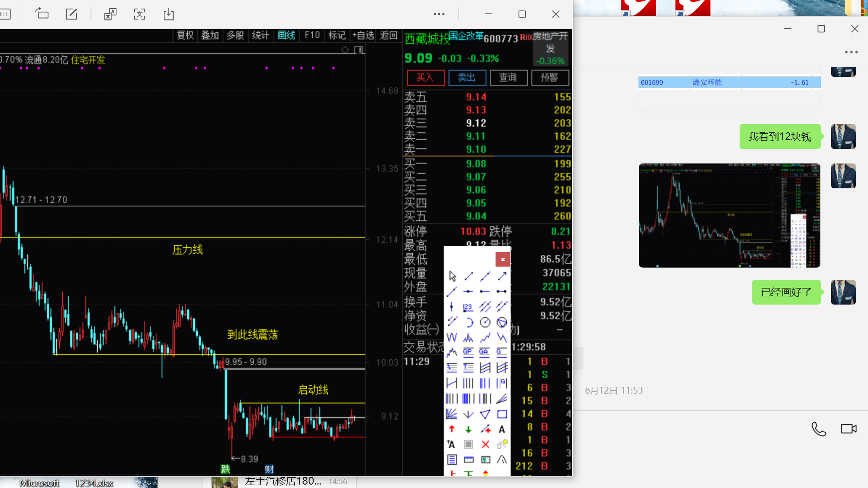Click avatar beside 我看到12块钱 message
868x488 pixels.
tap(843, 136)
